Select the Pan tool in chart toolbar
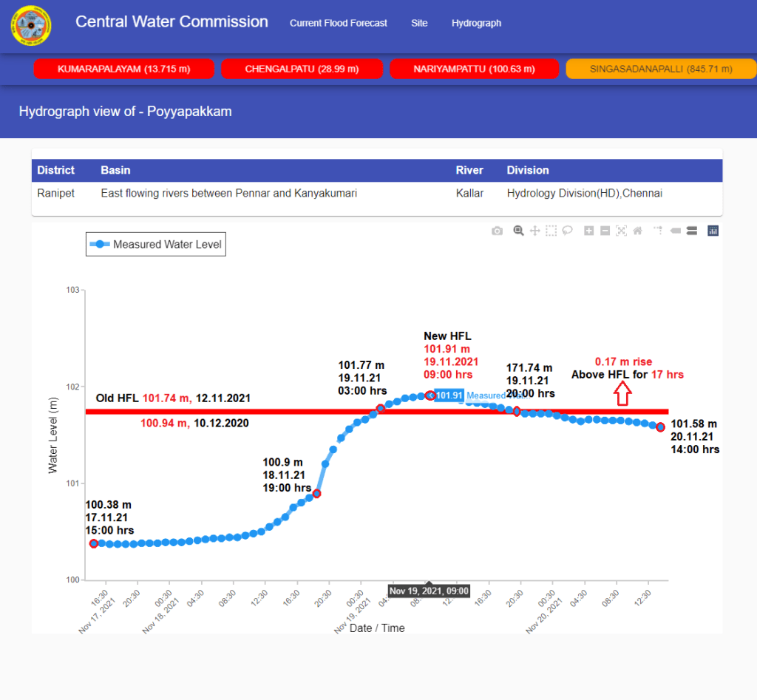757x700 pixels. click(x=534, y=231)
